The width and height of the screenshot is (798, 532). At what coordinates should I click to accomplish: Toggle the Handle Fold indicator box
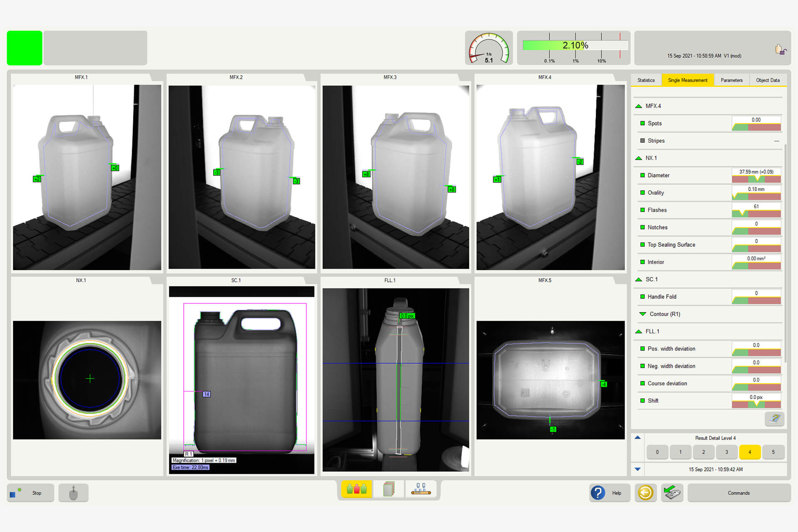(643, 297)
